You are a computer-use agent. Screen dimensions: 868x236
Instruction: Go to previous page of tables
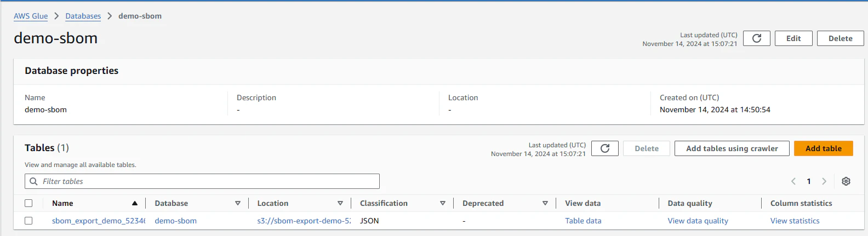click(x=793, y=181)
